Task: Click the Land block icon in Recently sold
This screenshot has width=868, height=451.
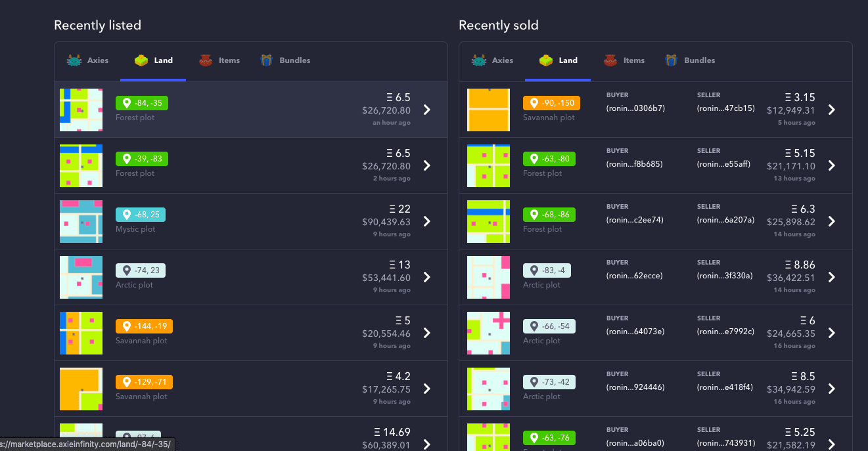Action: (545, 60)
